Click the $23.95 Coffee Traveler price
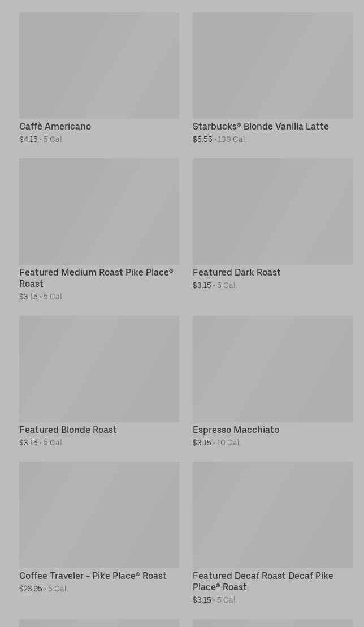The width and height of the screenshot is (364, 627). [31, 589]
